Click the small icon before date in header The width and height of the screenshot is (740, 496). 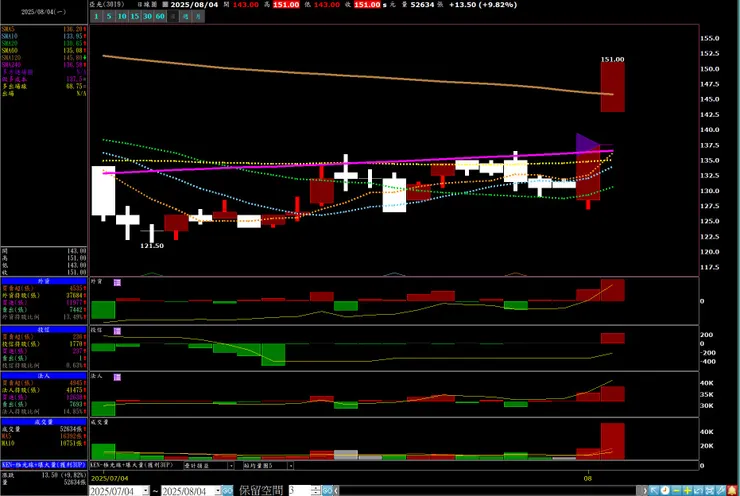tap(165, 4)
